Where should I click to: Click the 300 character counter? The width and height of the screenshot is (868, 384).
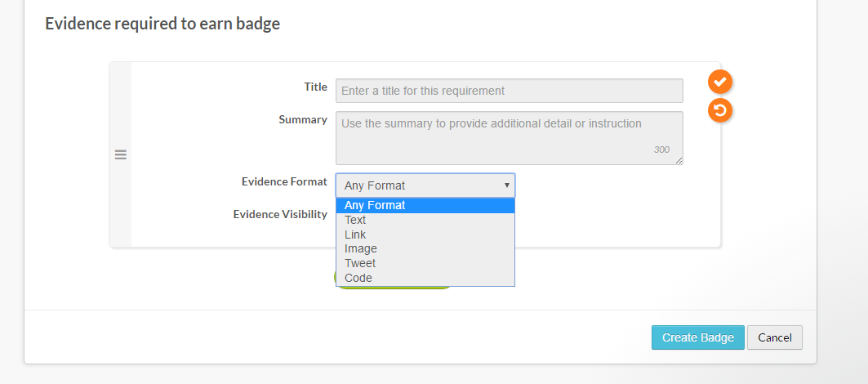click(661, 150)
